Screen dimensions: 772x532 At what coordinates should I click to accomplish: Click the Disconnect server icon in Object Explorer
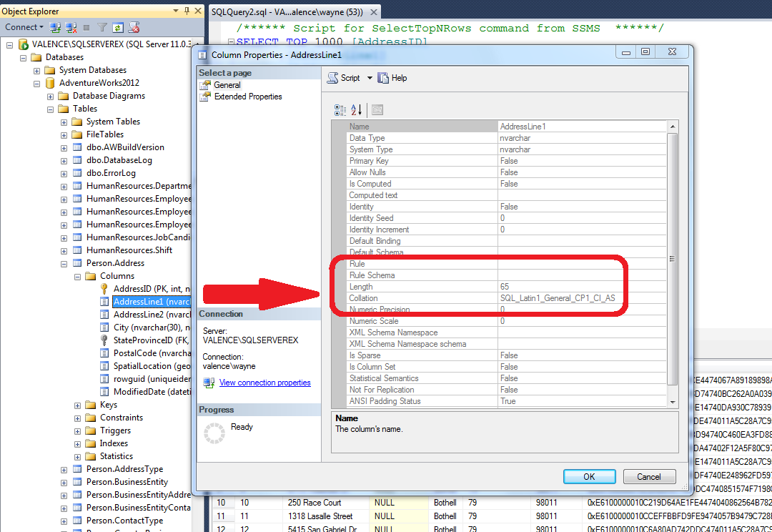click(69, 27)
